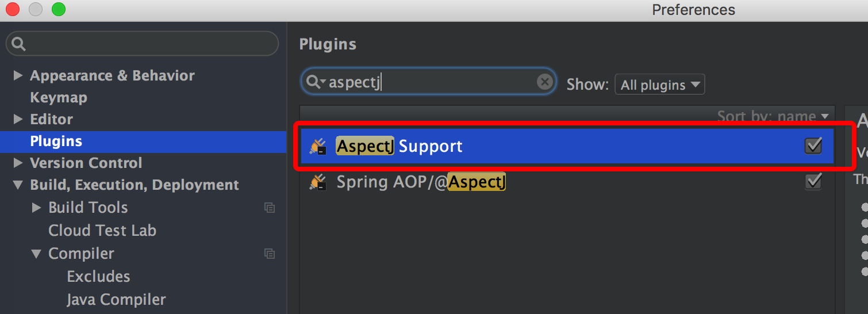Image resolution: width=868 pixels, height=314 pixels.
Task: Focus the preferences search field
Action: [x=142, y=44]
